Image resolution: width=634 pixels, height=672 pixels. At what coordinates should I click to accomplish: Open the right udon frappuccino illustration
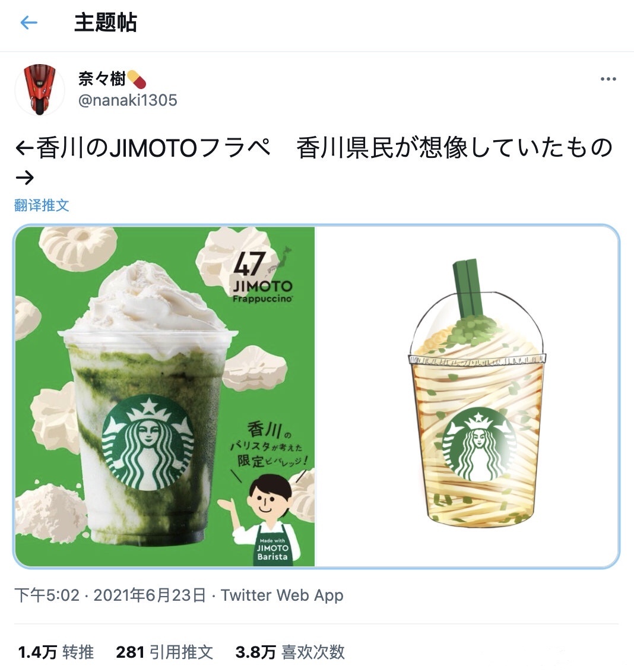click(x=467, y=397)
